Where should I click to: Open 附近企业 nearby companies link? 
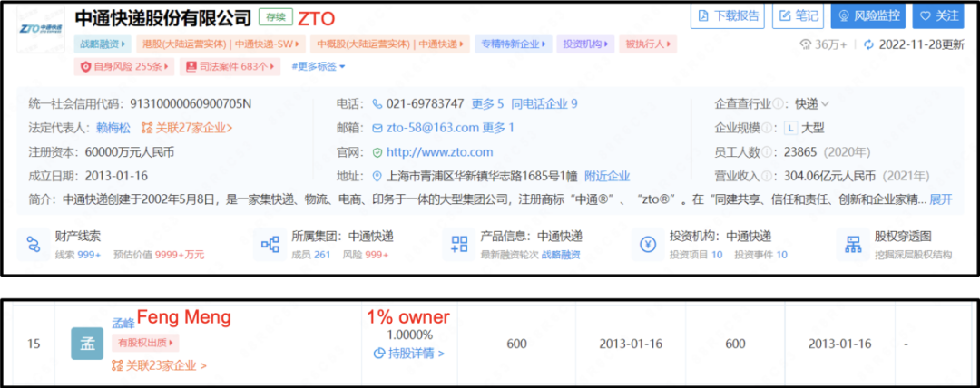[x=607, y=176]
